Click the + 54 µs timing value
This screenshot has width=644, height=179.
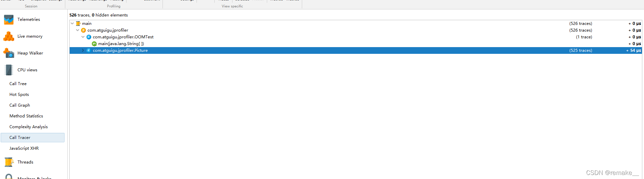pyautogui.click(x=634, y=50)
